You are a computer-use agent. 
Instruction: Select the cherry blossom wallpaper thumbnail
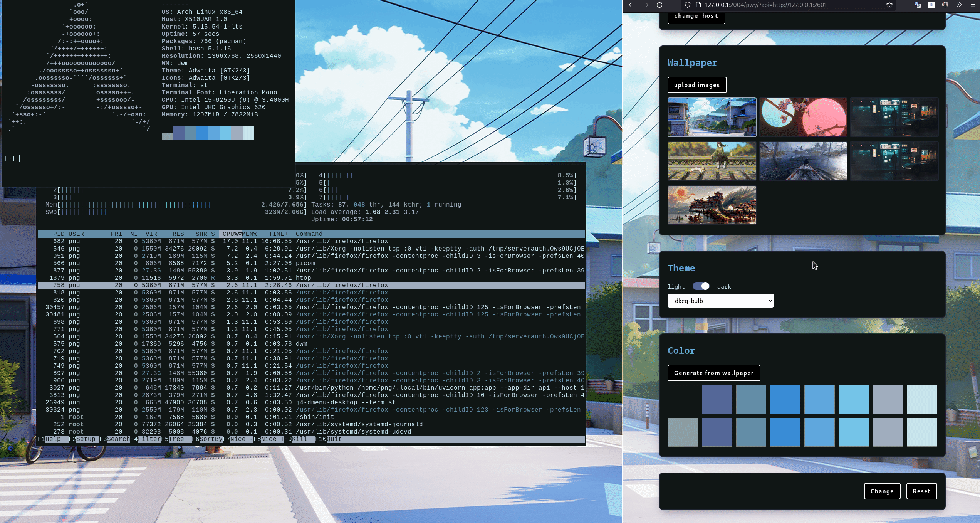point(803,117)
